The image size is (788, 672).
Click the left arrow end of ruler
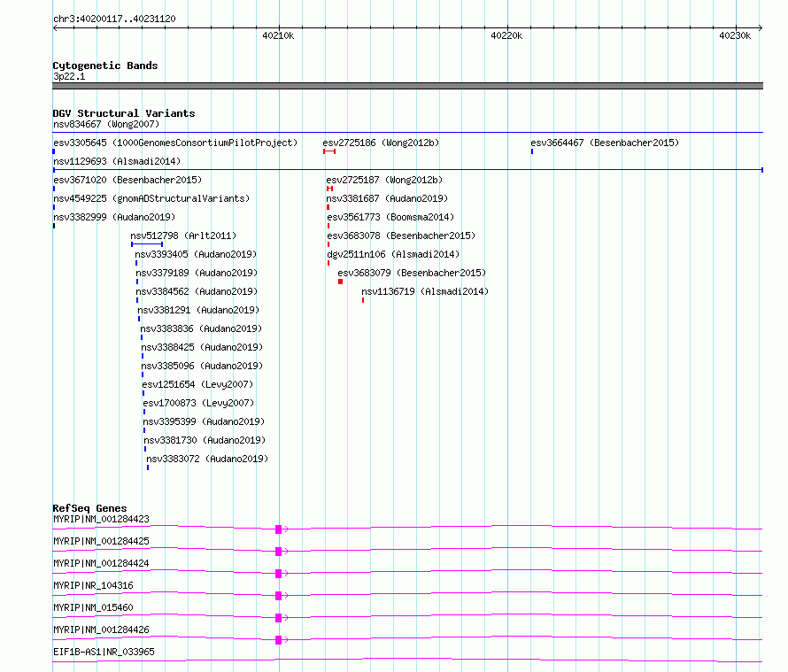coord(55,28)
